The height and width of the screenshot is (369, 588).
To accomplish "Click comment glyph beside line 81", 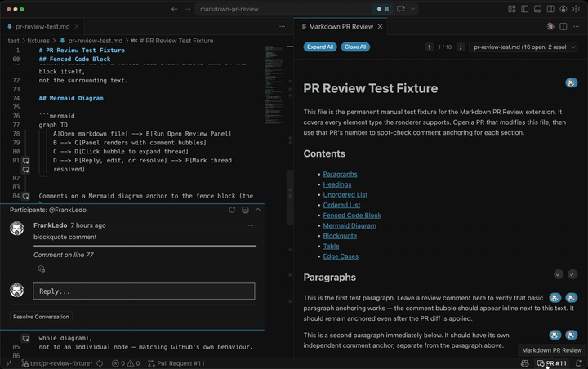I will coord(25,161).
